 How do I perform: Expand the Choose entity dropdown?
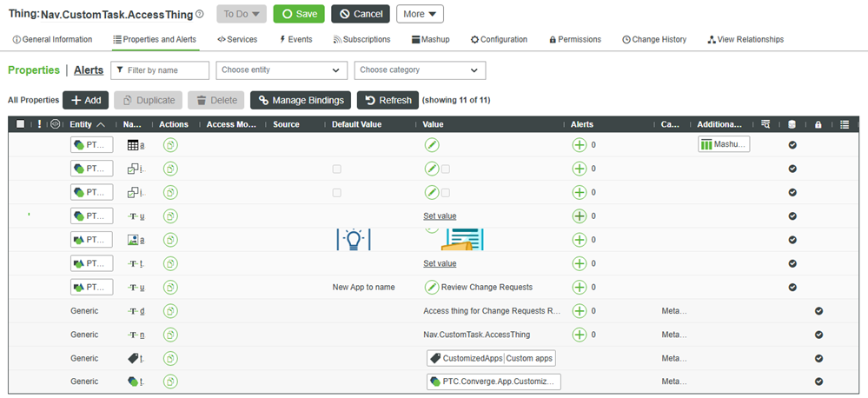click(282, 70)
